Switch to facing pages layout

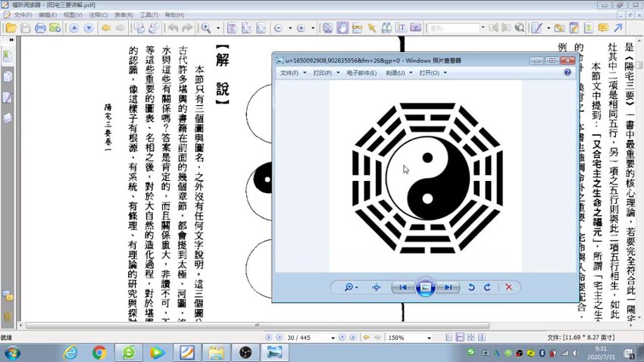pyautogui.click(x=471, y=337)
